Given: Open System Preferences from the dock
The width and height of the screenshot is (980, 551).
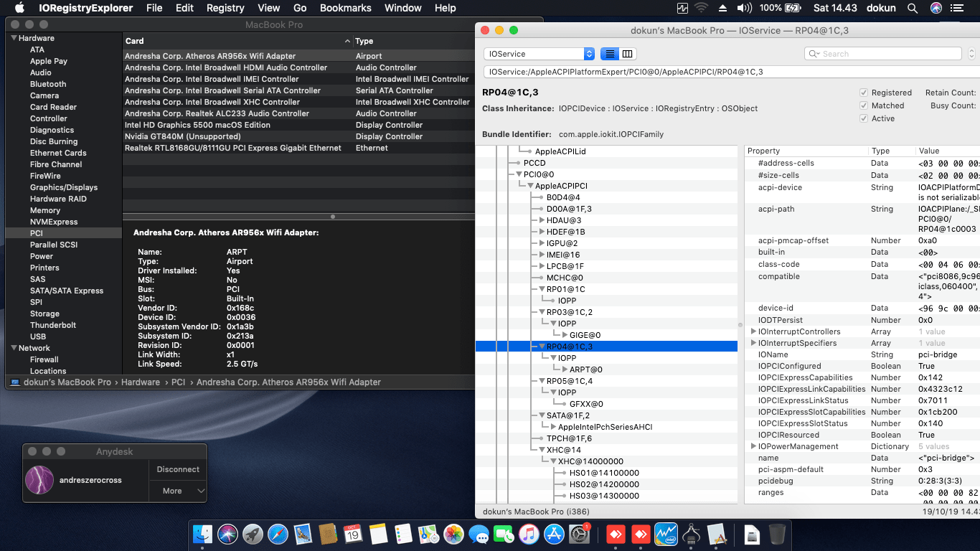Looking at the screenshot, I should pyautogui.click(x=579, y=534).
